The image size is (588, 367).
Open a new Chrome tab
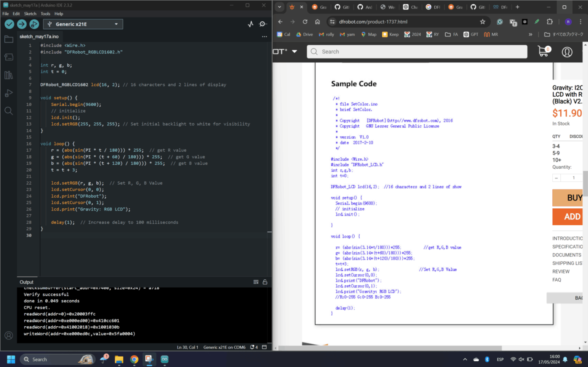pos(518,7)
